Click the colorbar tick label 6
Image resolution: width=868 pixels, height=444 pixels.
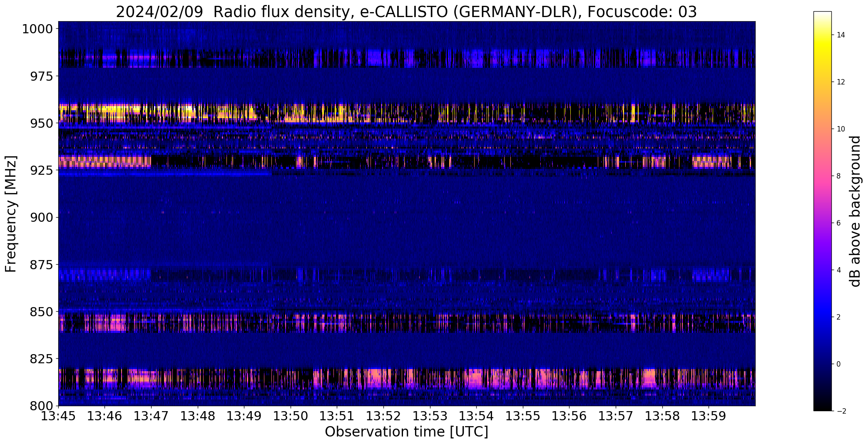(838, 223)
